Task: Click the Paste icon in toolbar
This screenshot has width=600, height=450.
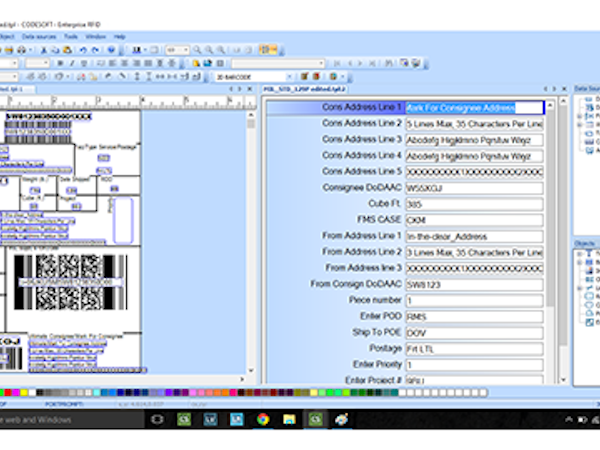Action: (x=67, y=50)
